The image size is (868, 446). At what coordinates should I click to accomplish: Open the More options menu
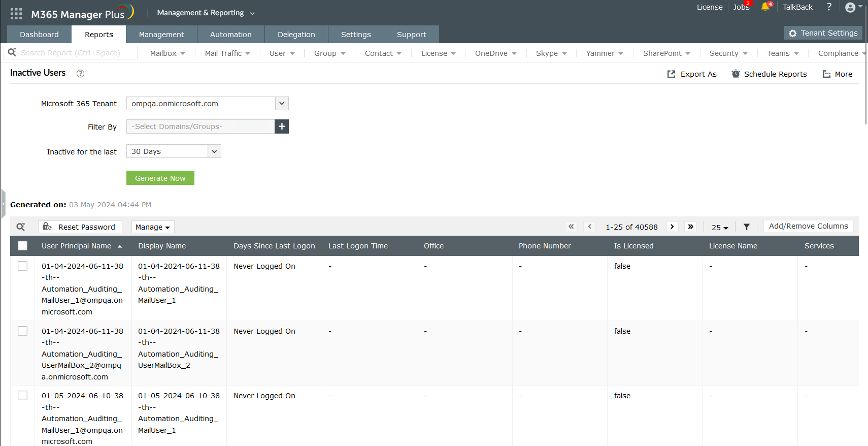tap(838, 74)
